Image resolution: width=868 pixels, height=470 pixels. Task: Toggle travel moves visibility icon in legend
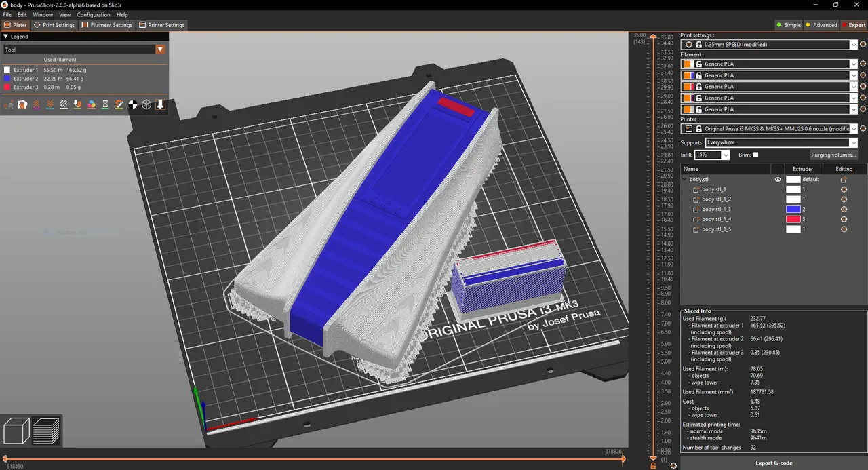tap(9, 104)
